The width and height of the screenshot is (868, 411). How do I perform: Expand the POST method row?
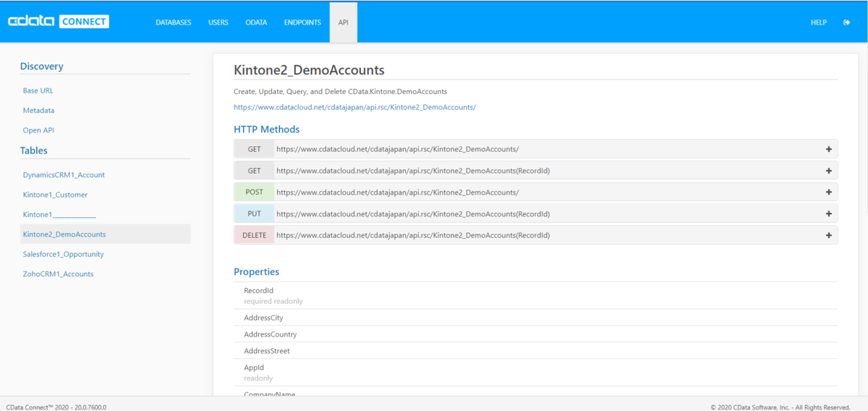coord(829,192)
